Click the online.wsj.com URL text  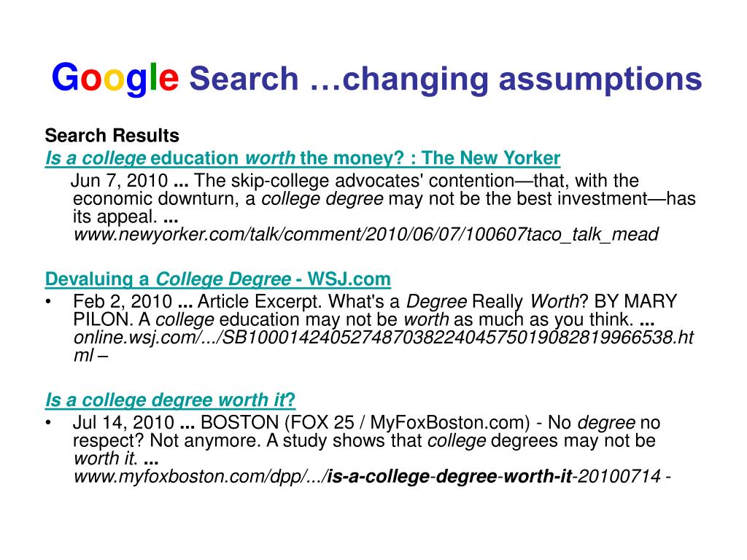coord(384,346)
